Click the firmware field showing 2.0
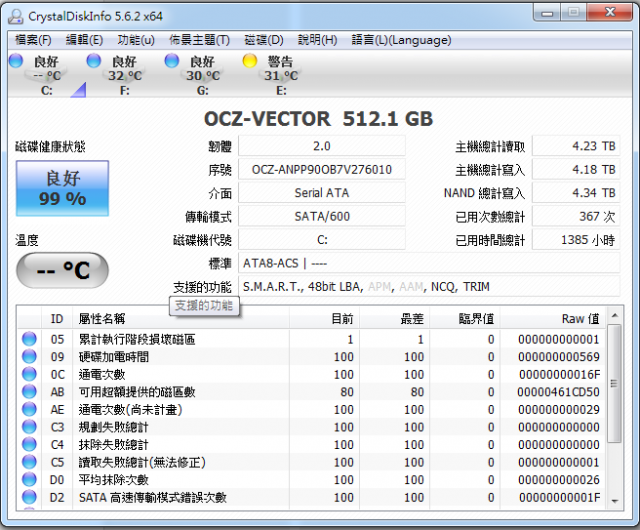640x530 pixels. (x=322, y=146)
